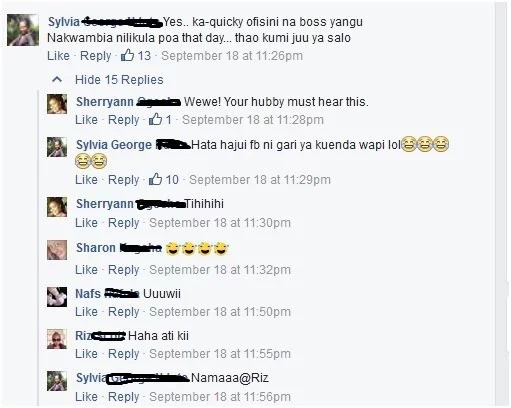This screenshot has width=511, height=408.
Task: Open Nafs's profile thumbnail
Action: [57, 297]
